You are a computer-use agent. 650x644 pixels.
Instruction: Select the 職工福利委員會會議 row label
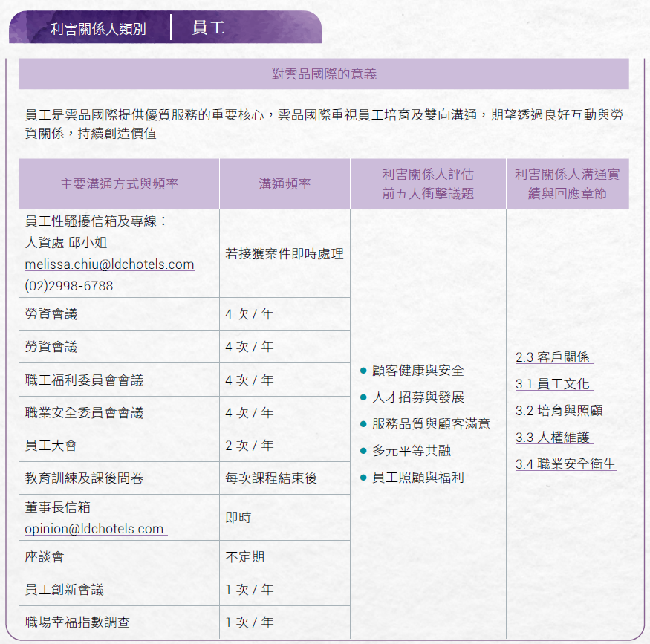(84, 380)
